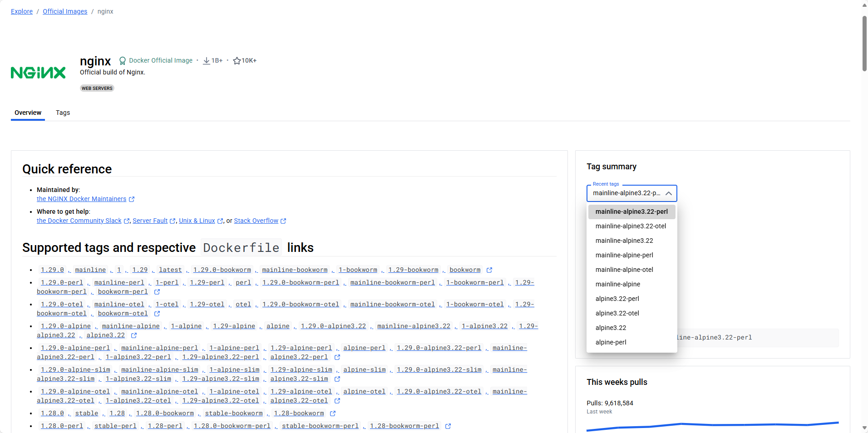The width and height of the screenshot is (868, 433).
Task: Open the NGINX Docker Maintainers link
Action: [x=82, y=199]
